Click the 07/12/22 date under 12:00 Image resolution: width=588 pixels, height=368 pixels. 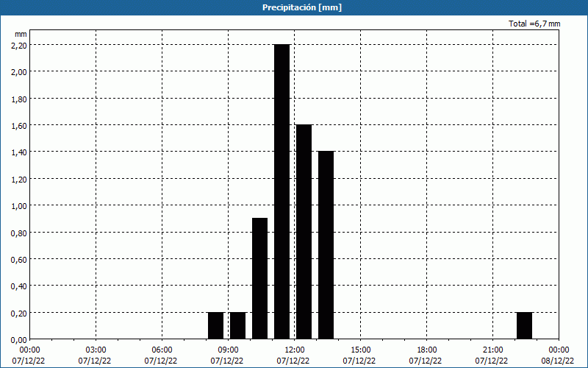[x=293, y=361]
